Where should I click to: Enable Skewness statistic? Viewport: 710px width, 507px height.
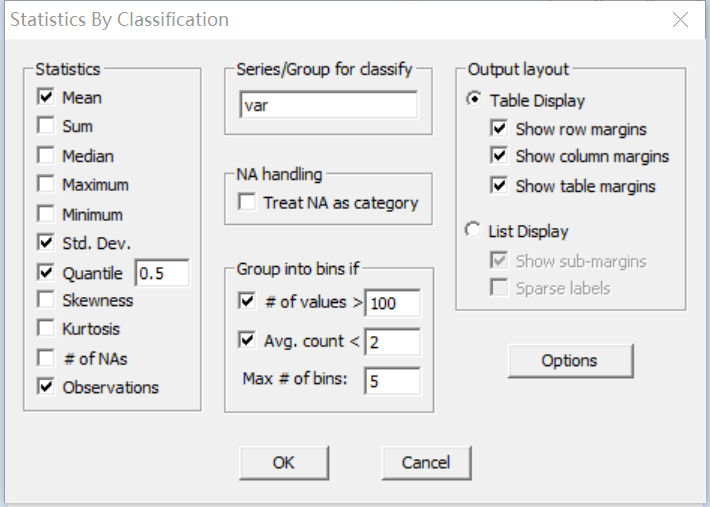point(45,300)
